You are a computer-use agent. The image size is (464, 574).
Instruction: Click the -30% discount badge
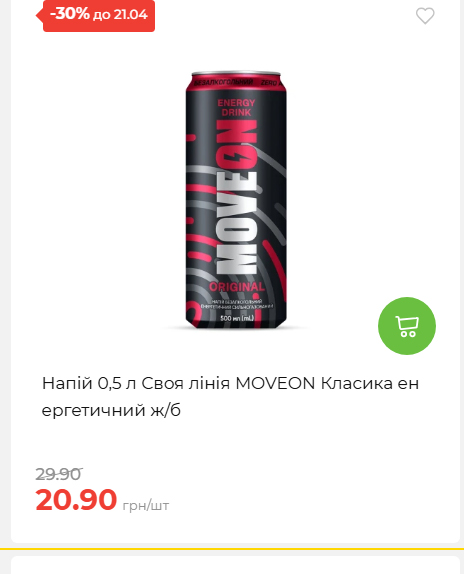(95, 15)
